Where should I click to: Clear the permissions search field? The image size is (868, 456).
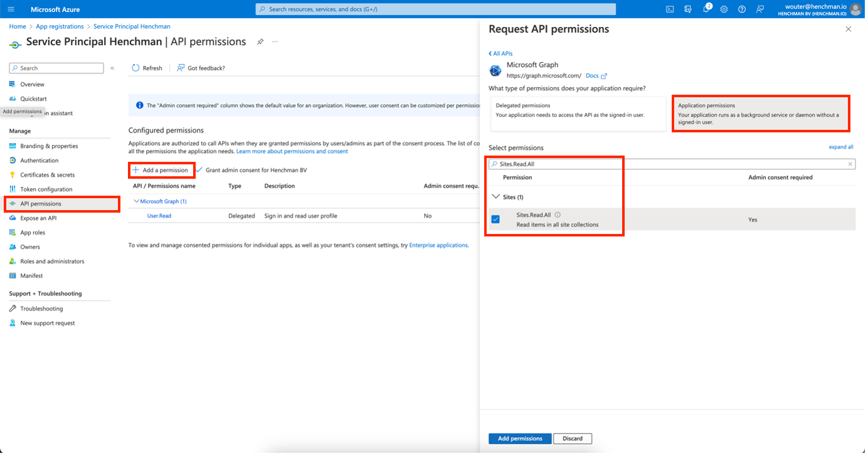[x=850, y=164]
